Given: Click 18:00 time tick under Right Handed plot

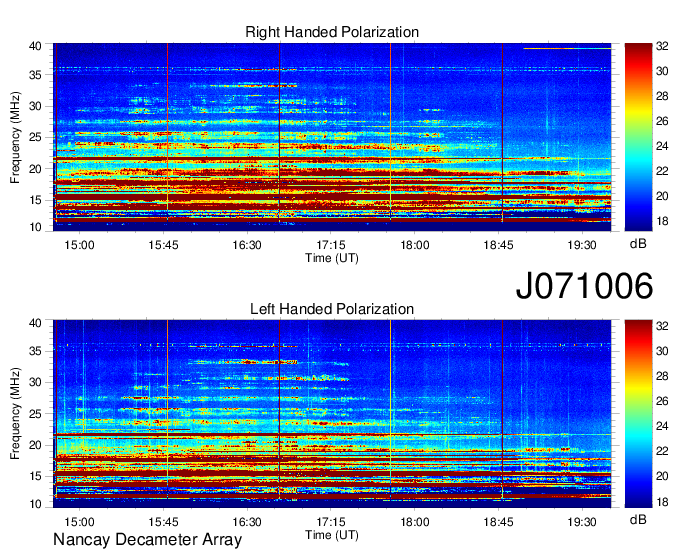Looking at the screenshot, I should pos(415,245).
